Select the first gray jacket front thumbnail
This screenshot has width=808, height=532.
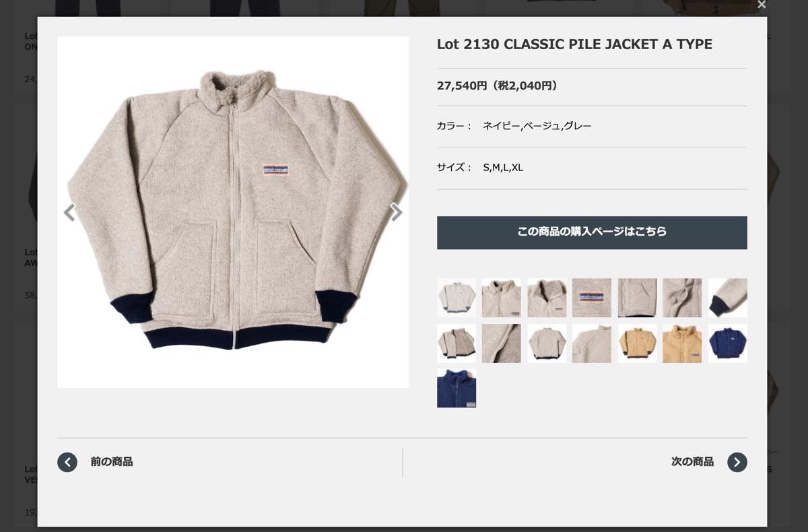(x=457, y=298)
